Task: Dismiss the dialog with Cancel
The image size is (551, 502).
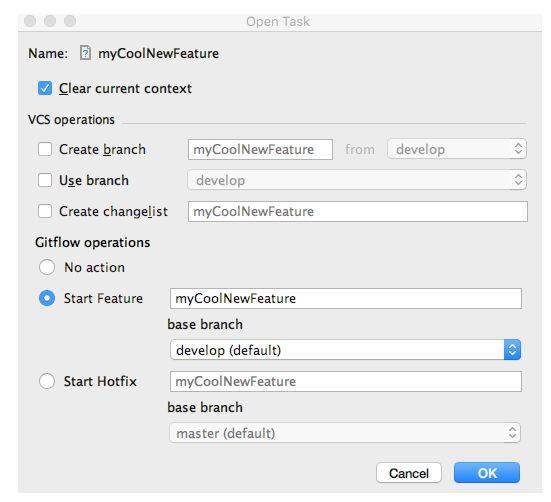Action: pyautogui.click(x=409, y=473)
